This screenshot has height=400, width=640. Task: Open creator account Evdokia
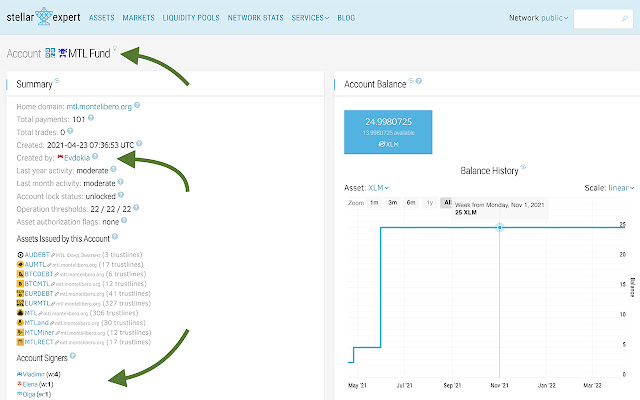[77, 158]
